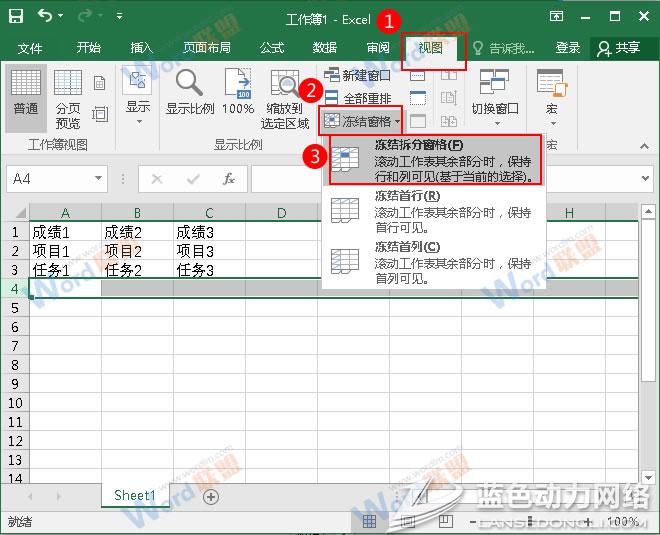
Task: Switch to the 数据 ribbon tab
Action: point(324,48)
